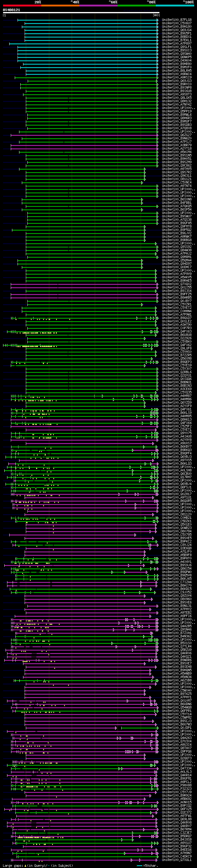
Task: Select label UniRef100_Q9FMT8
Action: point(177,226)
